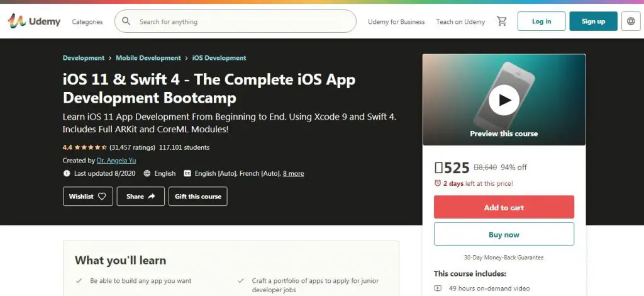This screenshot has width=644, height=296.
Task: Click the Sign up button
Action: coord(593,21)
